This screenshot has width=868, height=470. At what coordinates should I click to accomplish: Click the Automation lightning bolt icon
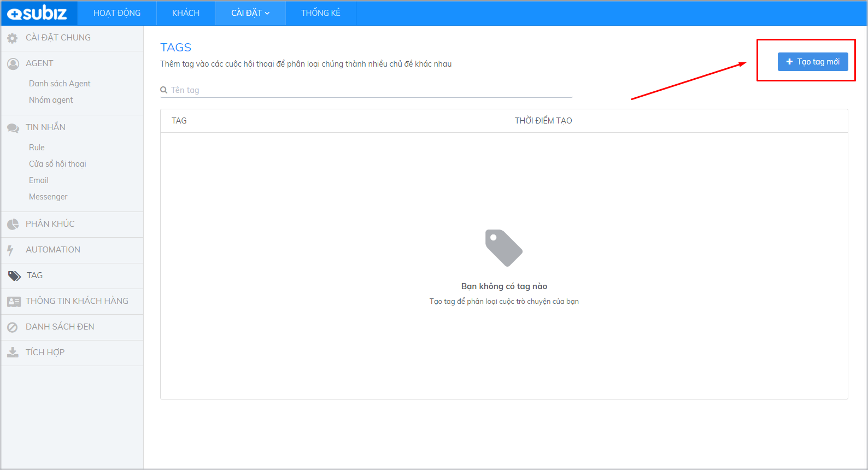click(10, 250)
